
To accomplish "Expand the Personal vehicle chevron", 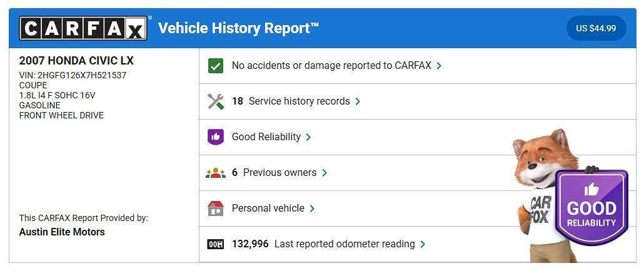I will point(312,209).
